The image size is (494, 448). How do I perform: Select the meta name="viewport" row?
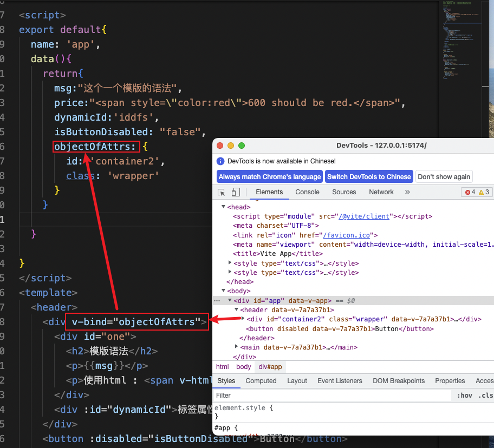pyautogui.click(x=363, y=245)
